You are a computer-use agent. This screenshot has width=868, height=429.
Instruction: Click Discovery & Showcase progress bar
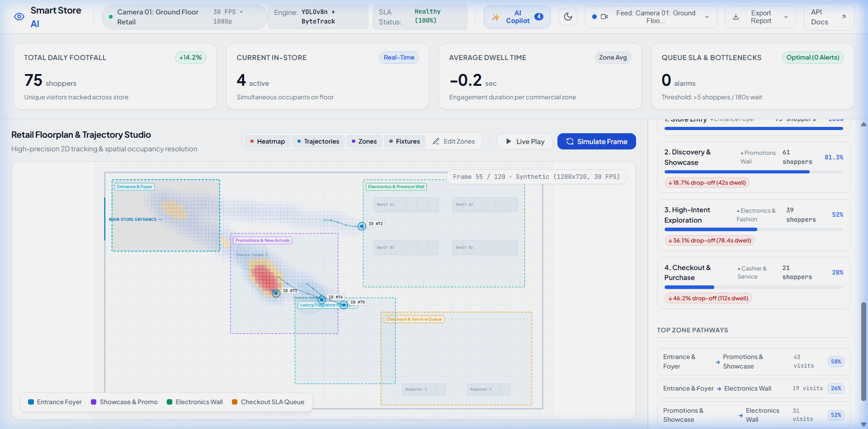click(x=754, y=172)
